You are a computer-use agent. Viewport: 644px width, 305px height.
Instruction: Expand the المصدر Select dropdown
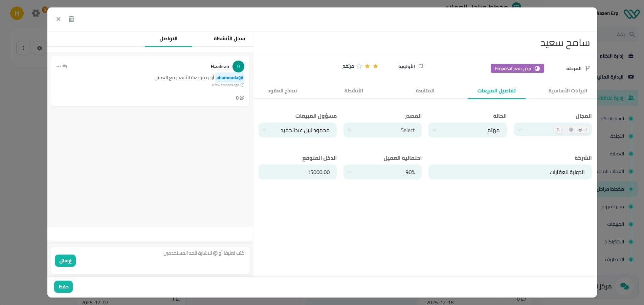coord(382,130)
